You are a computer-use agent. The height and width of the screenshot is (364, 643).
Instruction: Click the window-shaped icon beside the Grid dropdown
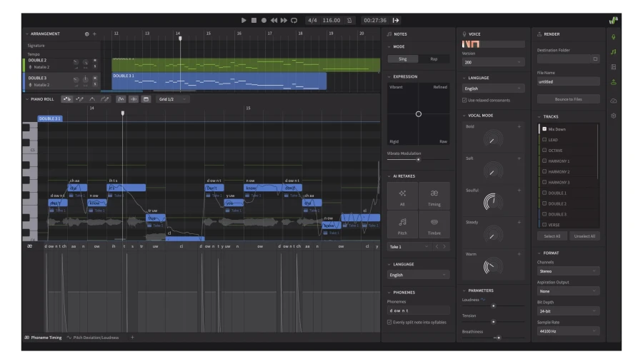click(x=146, y=99)
